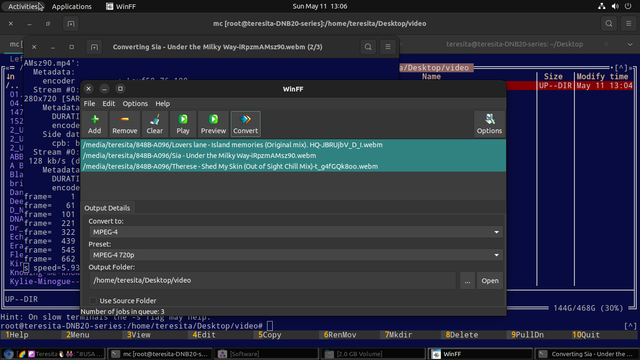Click the Output Folder path field
Viewport: 640px width, 360px height.
coord(272,280)
